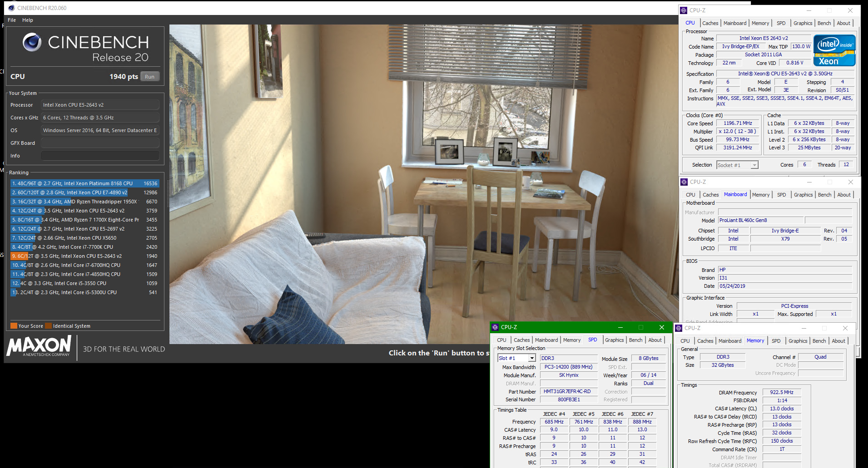Click part number HMT31GR7EFR4C-RD
Viewport: 868px width, 468px height.
point(569,391)
